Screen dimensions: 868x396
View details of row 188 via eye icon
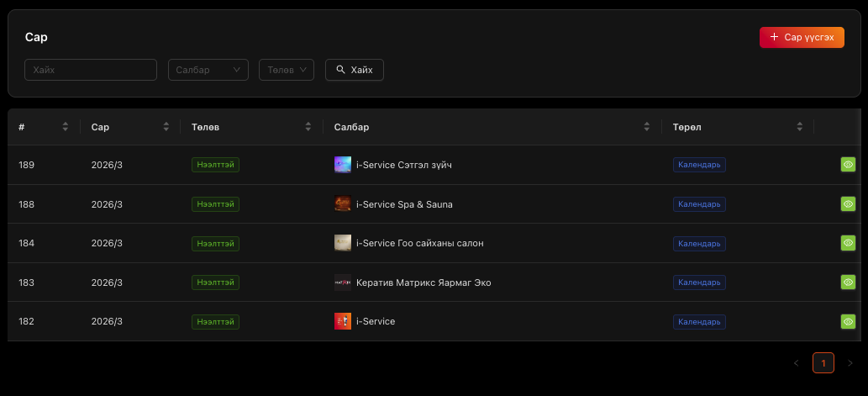[848, 203]
